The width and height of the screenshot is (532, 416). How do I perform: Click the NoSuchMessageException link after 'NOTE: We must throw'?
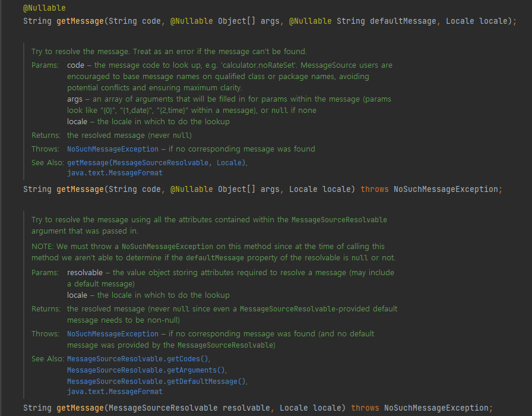tap(167, 247)
